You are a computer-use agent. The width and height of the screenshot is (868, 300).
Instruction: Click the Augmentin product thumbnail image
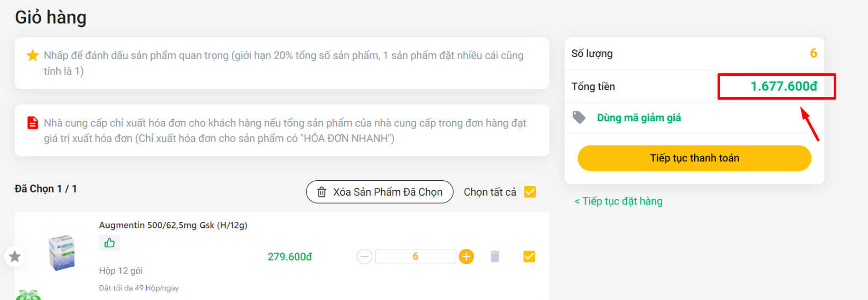pyautogui.click(x=62, y=253)
